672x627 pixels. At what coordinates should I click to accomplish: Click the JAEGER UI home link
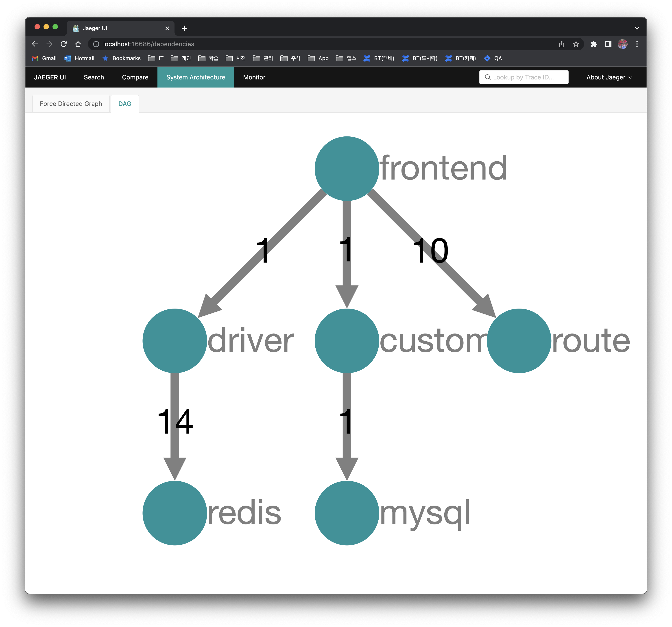(x=50, y=77)
